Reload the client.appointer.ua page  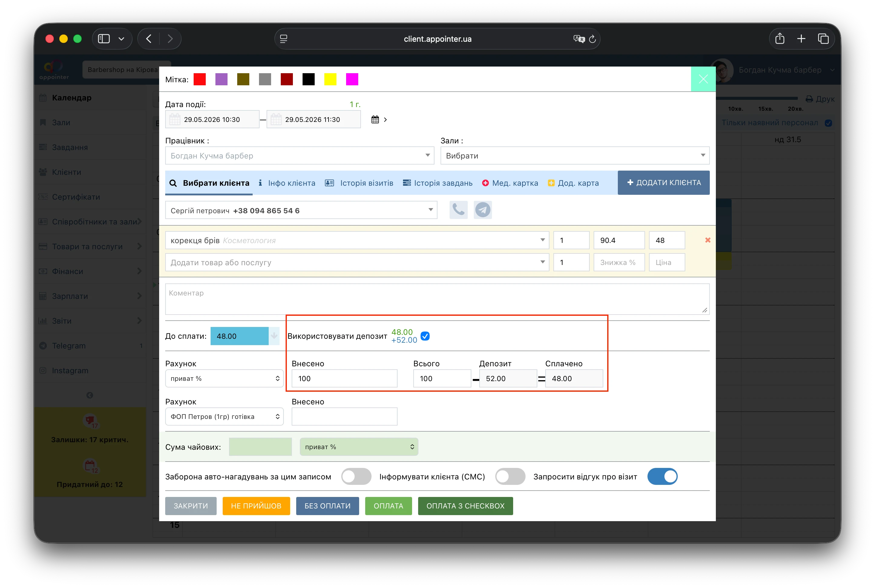pos(593,39)
